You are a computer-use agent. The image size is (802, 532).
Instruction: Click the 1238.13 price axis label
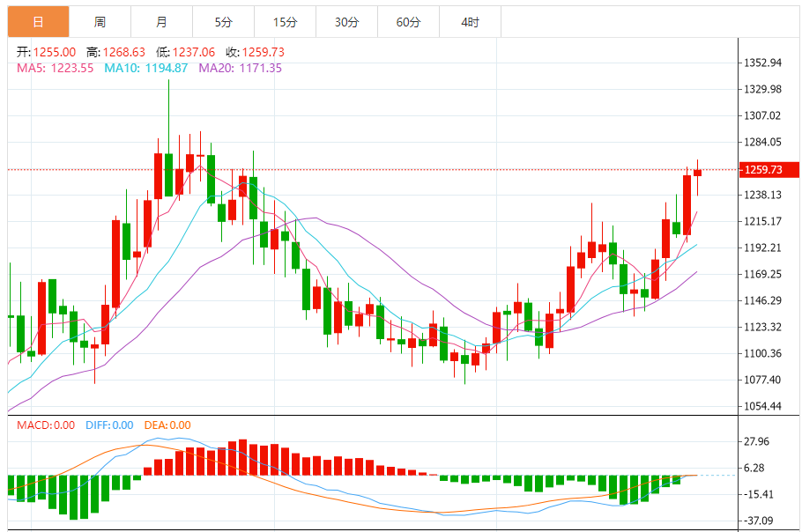762,195
